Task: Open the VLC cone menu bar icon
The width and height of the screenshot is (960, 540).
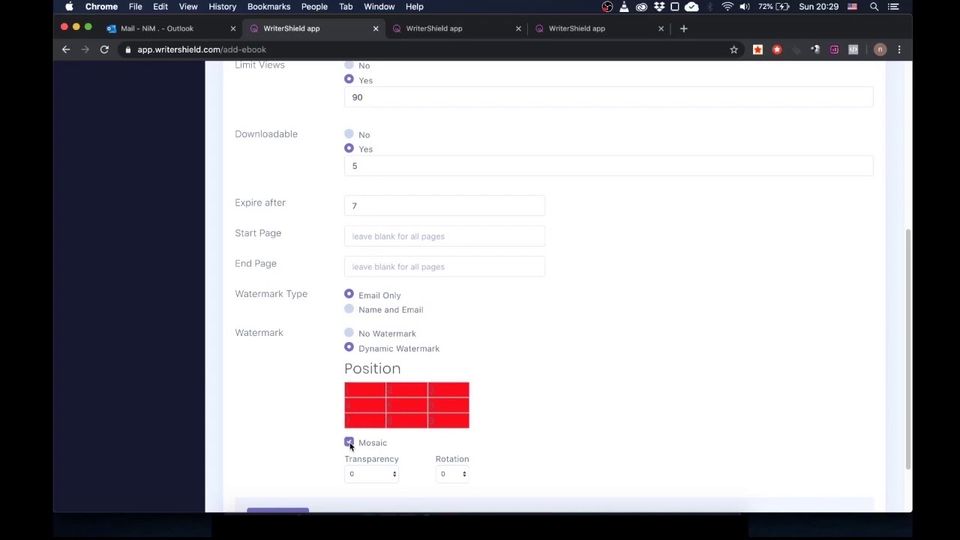Action: [624, 7]
